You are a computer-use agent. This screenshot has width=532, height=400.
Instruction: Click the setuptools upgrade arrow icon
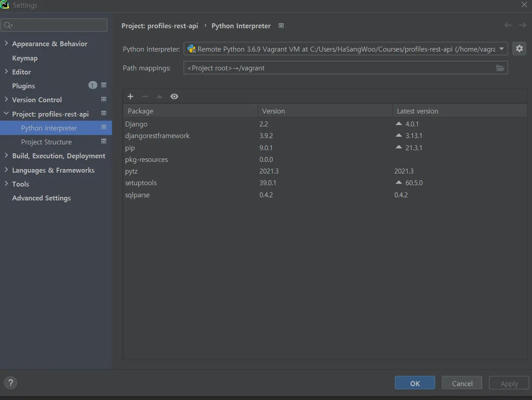pyautogui.click(x=398, y=183)
